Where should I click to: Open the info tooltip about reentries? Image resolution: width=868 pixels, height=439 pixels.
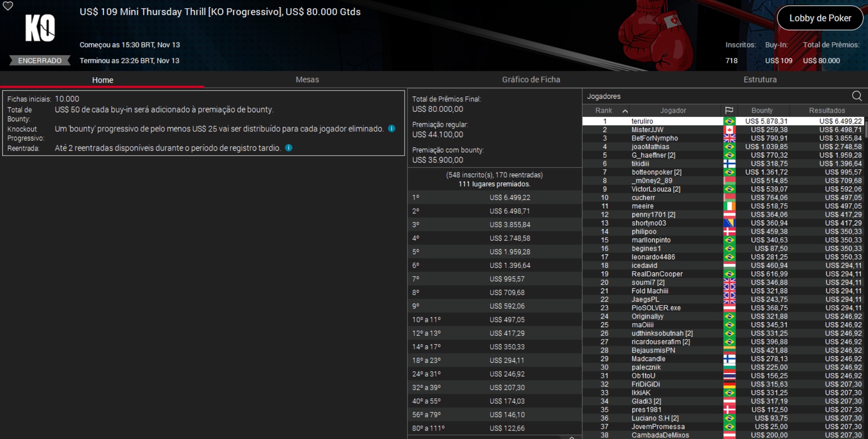pyautogui.click(x=288, y=148)
